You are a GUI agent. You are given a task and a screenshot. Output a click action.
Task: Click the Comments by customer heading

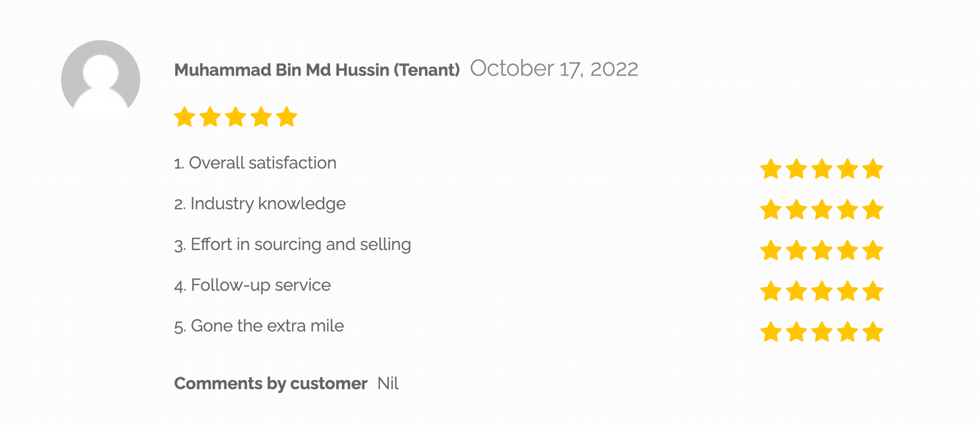click(271, 384)
